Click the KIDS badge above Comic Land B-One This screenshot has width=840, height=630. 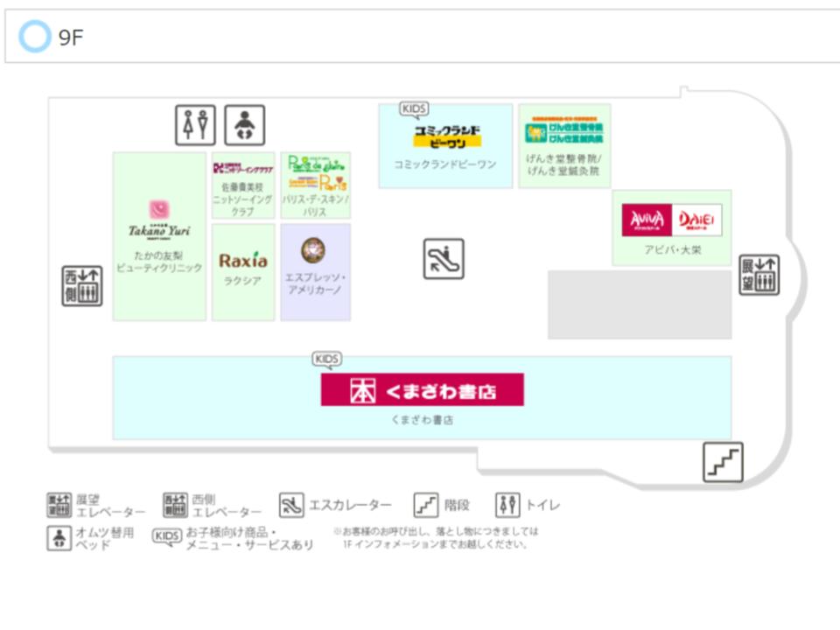click(x=414, y=109)
